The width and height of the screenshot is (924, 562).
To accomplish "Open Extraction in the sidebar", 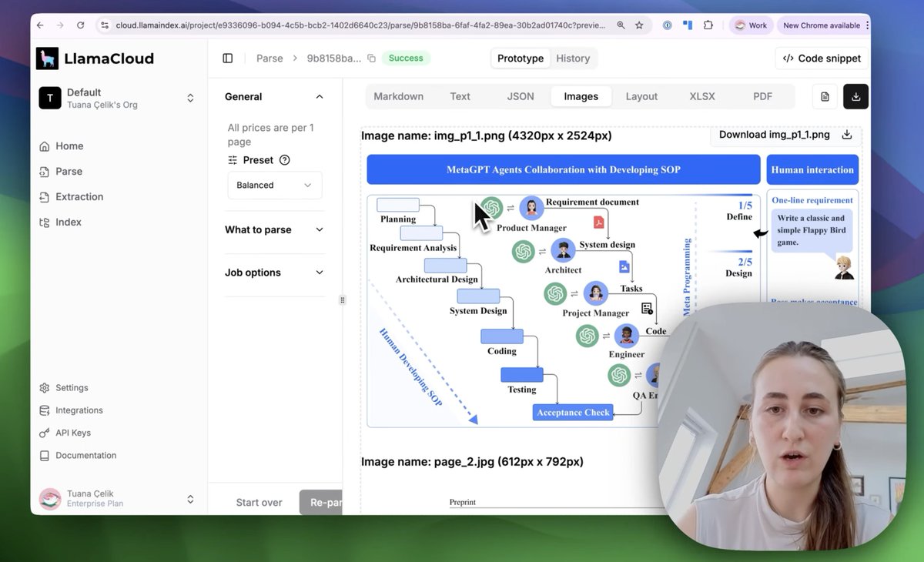I will [x=79, y=197].
